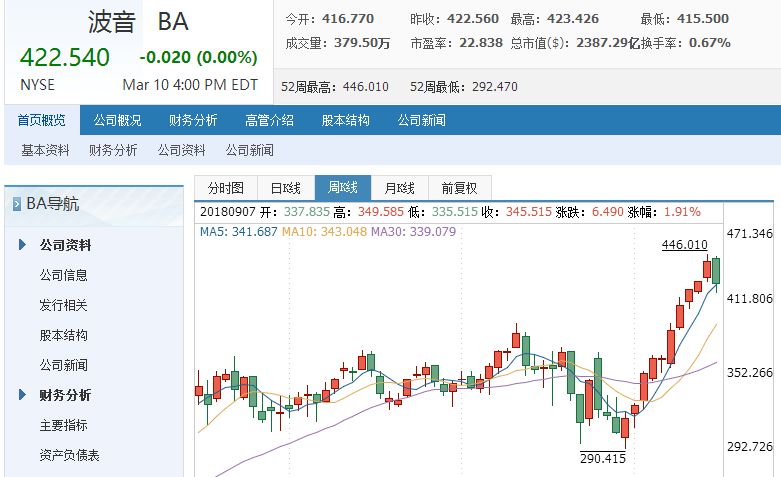Open 公司概况 in the blue navigation bar

pos(118,120)
